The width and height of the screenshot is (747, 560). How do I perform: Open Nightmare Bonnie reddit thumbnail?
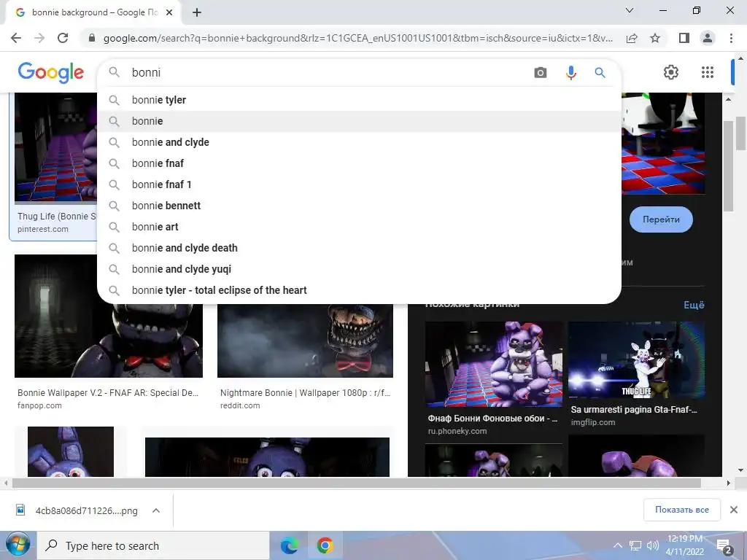[x=305, y=341]
